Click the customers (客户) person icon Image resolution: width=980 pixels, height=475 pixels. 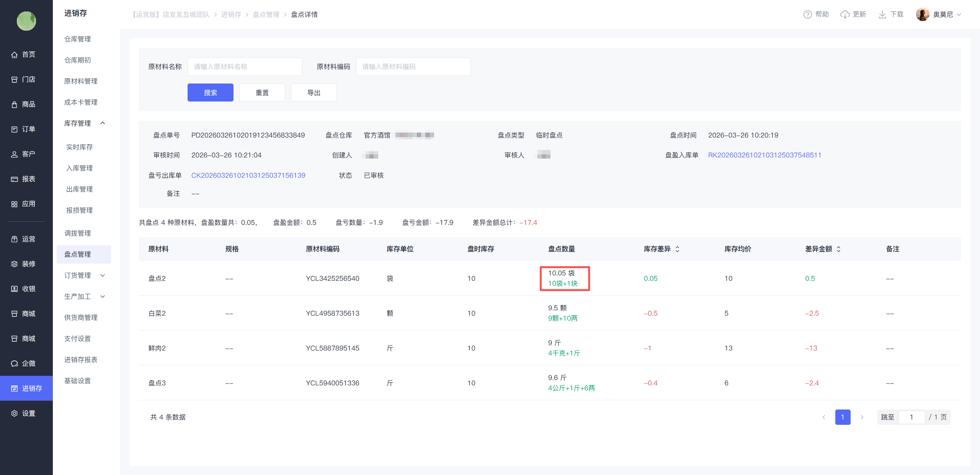tap(15, 154)
